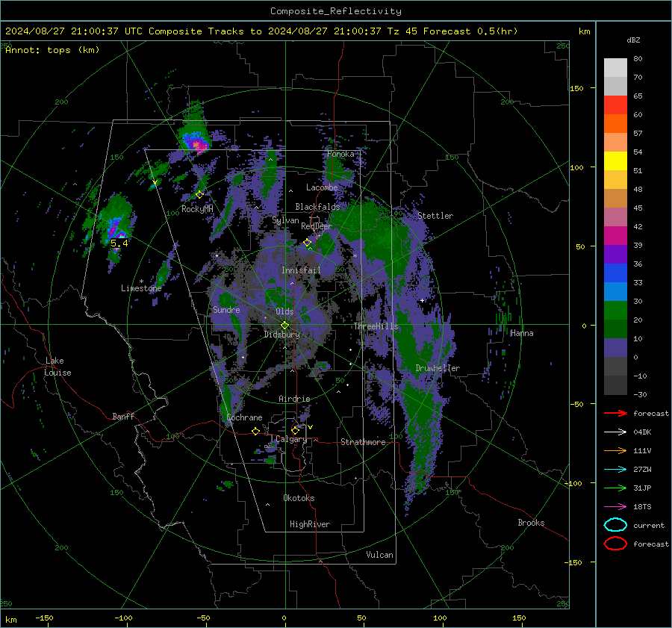Viewport: 672px width, 628px height.
Task: Click the UTC Composite Tracks timestamp header
Action: pos(261,31)
